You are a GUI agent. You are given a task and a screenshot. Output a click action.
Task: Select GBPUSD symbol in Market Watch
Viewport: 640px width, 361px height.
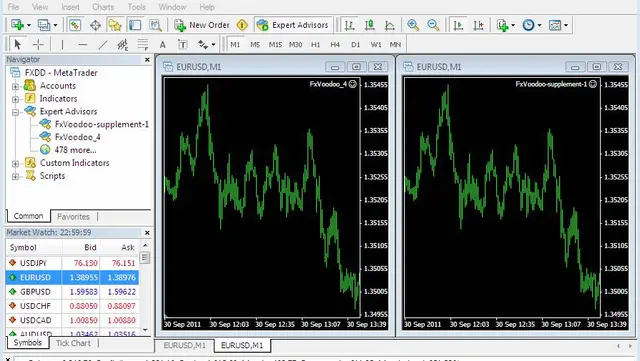click(35, 292)
